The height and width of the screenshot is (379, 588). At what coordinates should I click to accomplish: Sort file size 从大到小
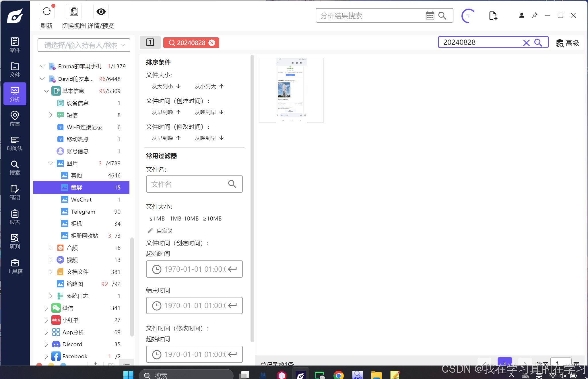click(x=166, y=86)
